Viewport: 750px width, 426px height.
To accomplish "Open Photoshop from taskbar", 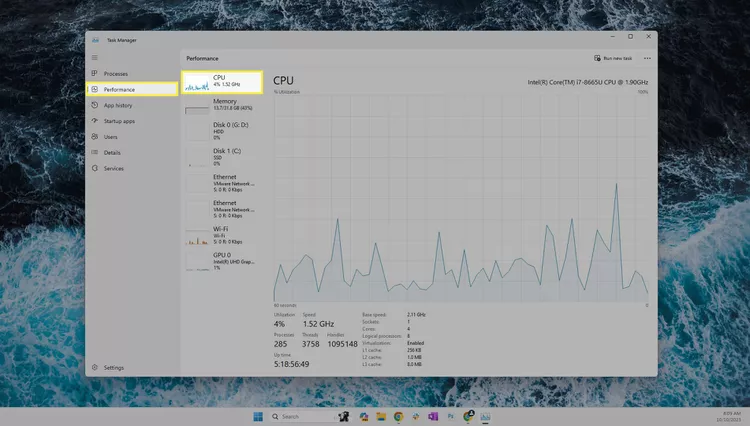I will click(x=450, y=416).
